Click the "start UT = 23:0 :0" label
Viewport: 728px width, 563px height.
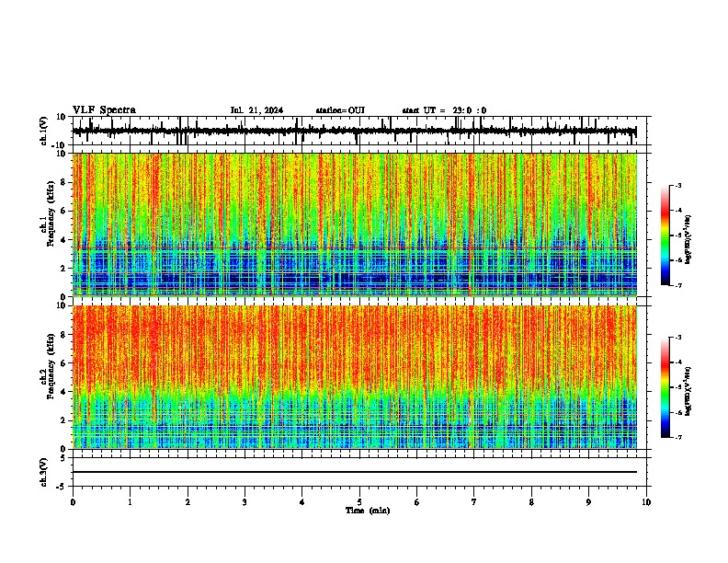pyautogui.click(x=444, y=110)
